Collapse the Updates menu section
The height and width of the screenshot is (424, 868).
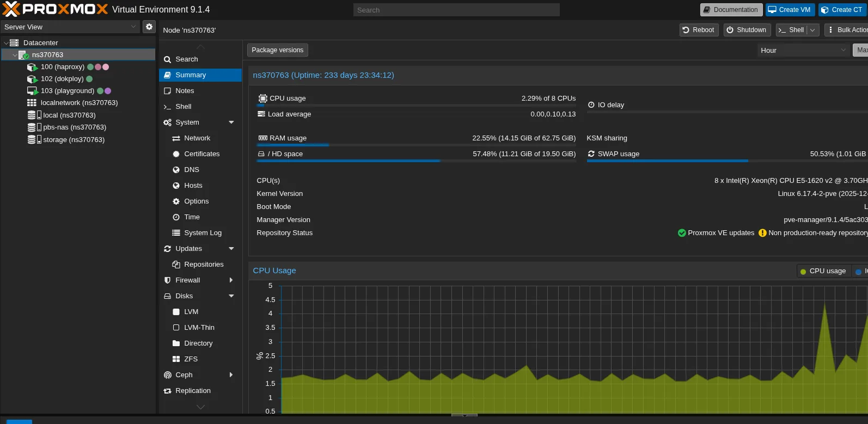pos(231,249)
